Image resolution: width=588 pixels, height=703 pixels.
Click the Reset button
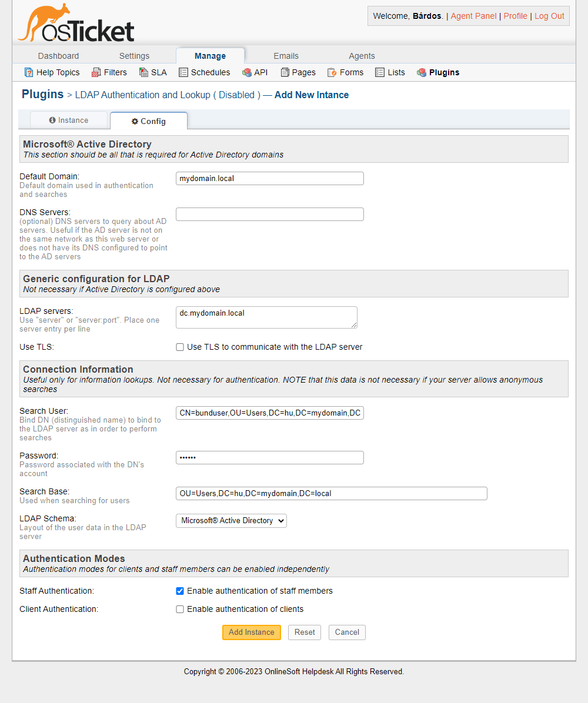point(304,632)
